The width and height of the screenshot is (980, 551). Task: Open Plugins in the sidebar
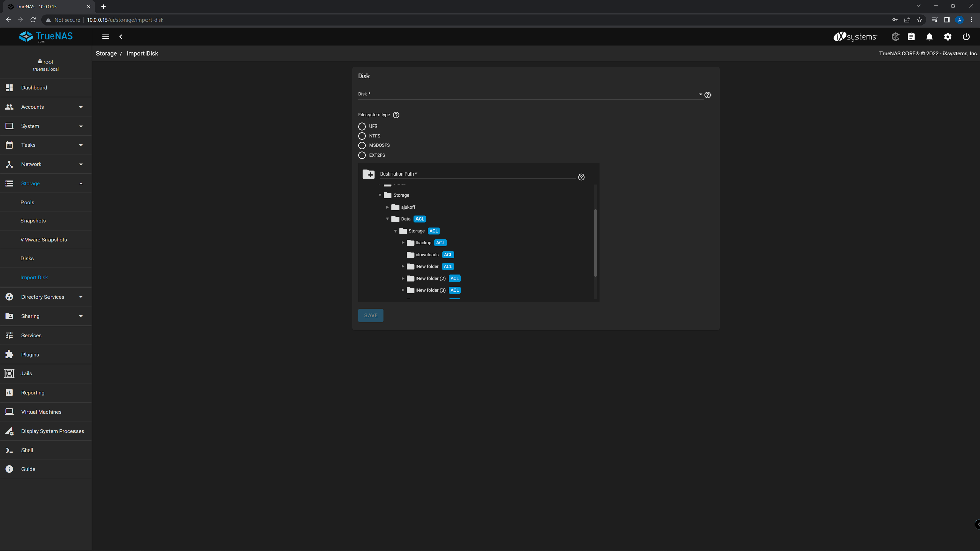coord(46,355)
